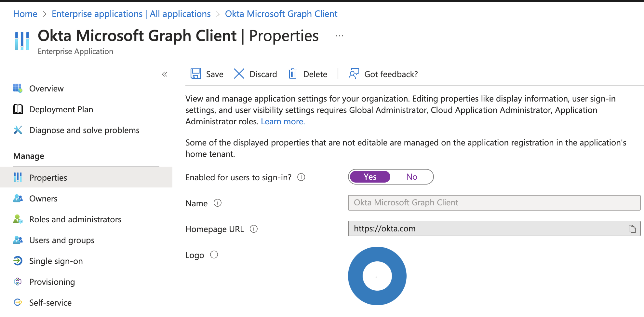Click the Discard X icon
The width and height of the screenshot is (644, 317).
point(239,74)
